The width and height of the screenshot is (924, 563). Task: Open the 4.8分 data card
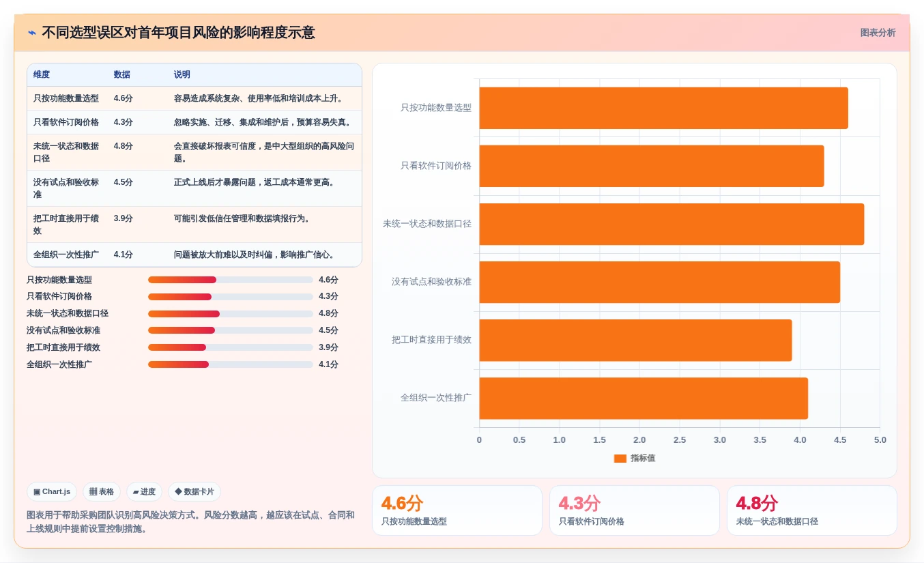pos(811,510)
